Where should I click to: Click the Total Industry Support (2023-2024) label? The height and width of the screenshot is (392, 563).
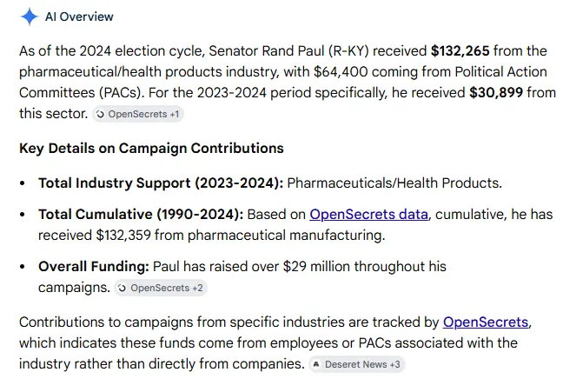161,183
